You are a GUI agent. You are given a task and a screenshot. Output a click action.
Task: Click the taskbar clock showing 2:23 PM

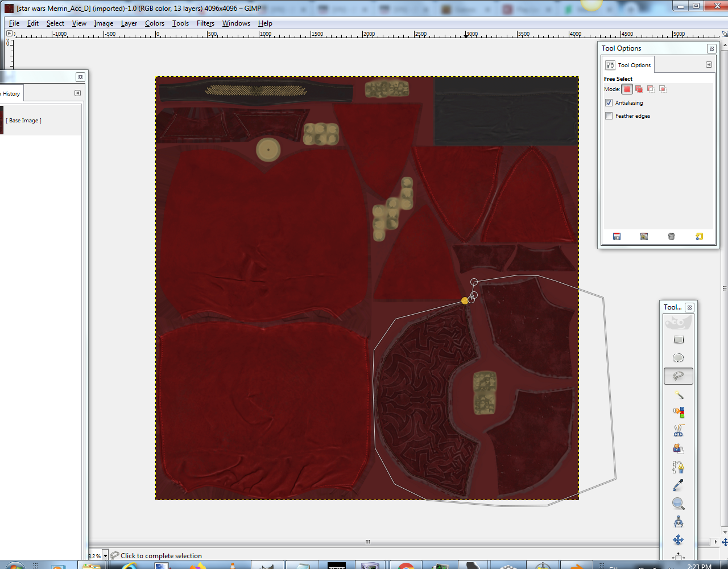tap(699, 566)
